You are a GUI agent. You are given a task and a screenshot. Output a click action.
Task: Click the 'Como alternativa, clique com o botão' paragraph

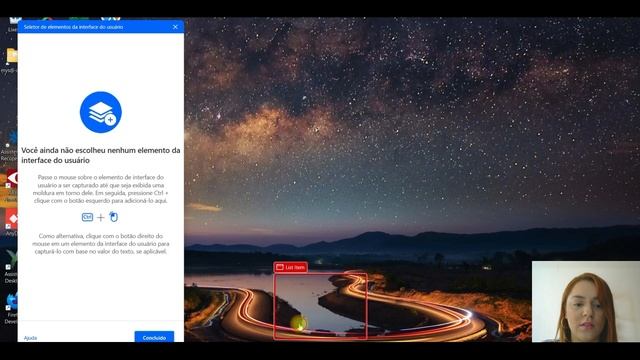[x=101, y=244]
